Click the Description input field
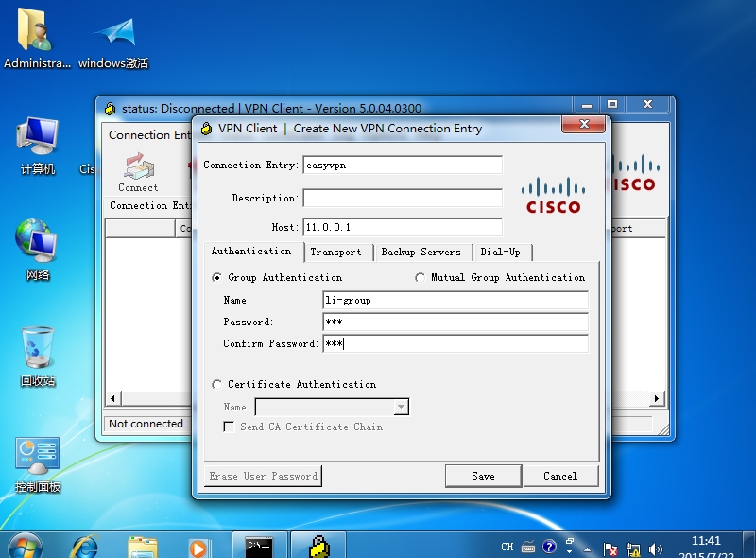 pyautogui.click(x=403, y=198)
